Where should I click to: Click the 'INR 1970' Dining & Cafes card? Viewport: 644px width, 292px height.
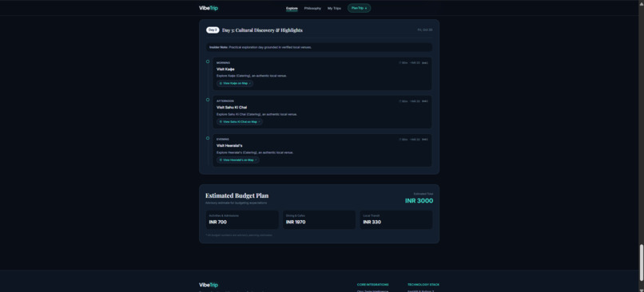319,220
